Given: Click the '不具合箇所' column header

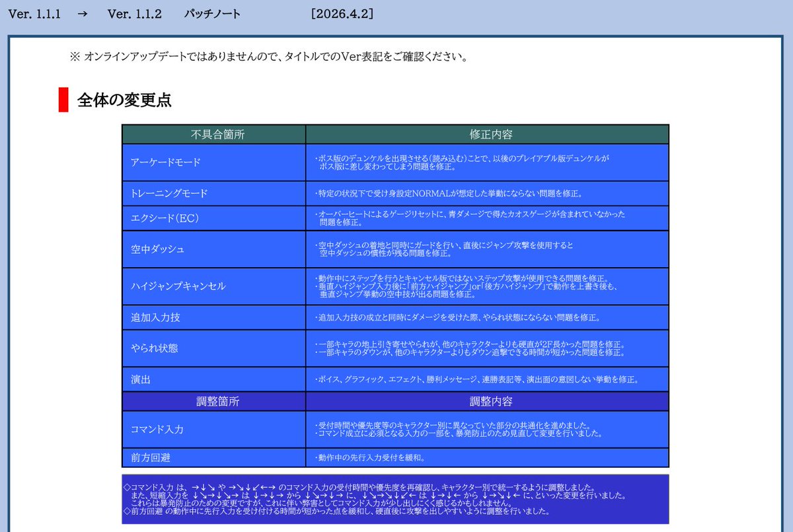Looking at the screenshot, I should tap(214, 134).
